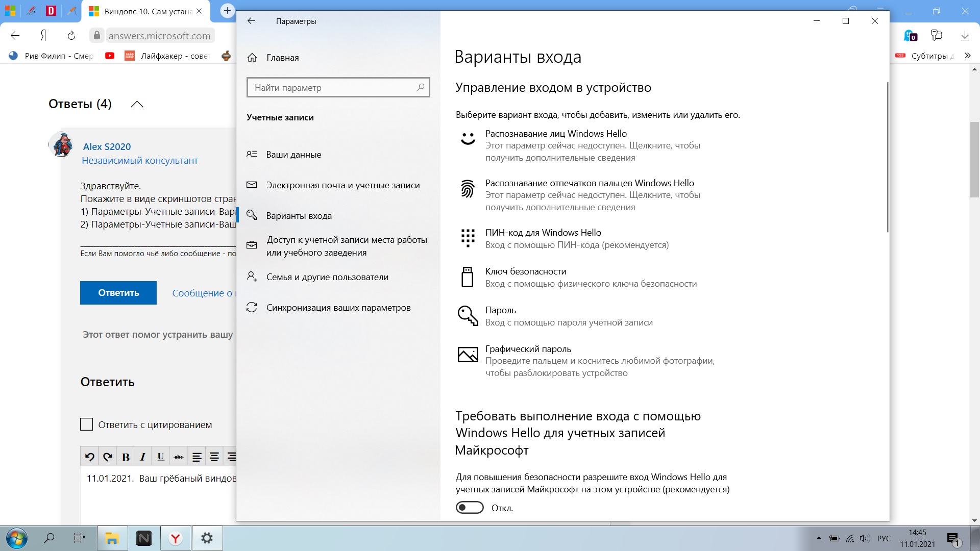Open the pinned D tab in browser
Image resolution: width=980 pixels, height=551 pixels.
tap(51, 11)
